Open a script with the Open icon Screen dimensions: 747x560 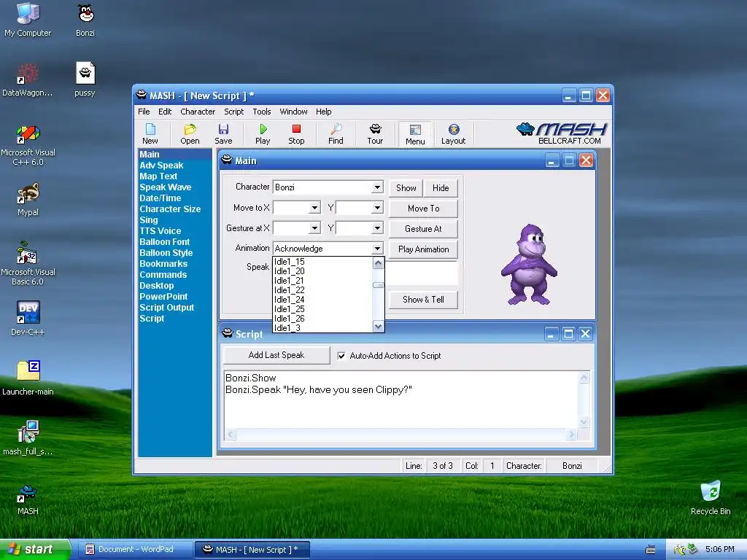click(x=190, y=134)
